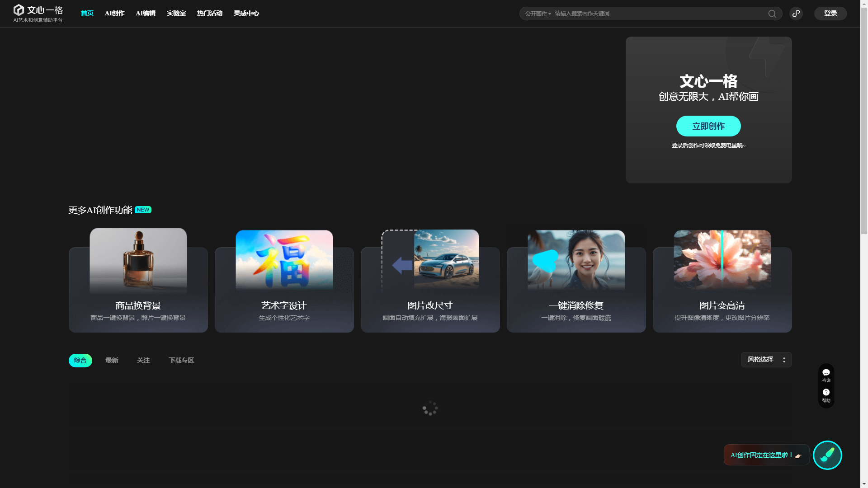Click the 登录 button
Image resolution: width=868 pixels, height=488 pixels.
830,14
